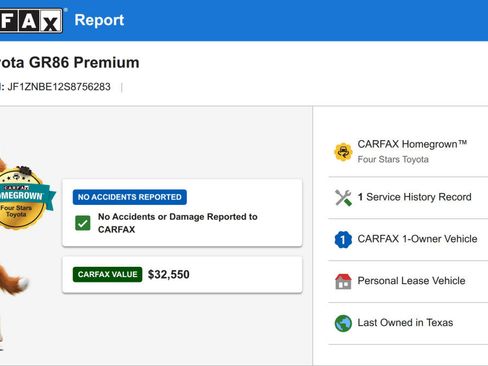Click the CARFAX VALUE green label
The width and height of the screenshot is (488, 366).
click(107, 274)
